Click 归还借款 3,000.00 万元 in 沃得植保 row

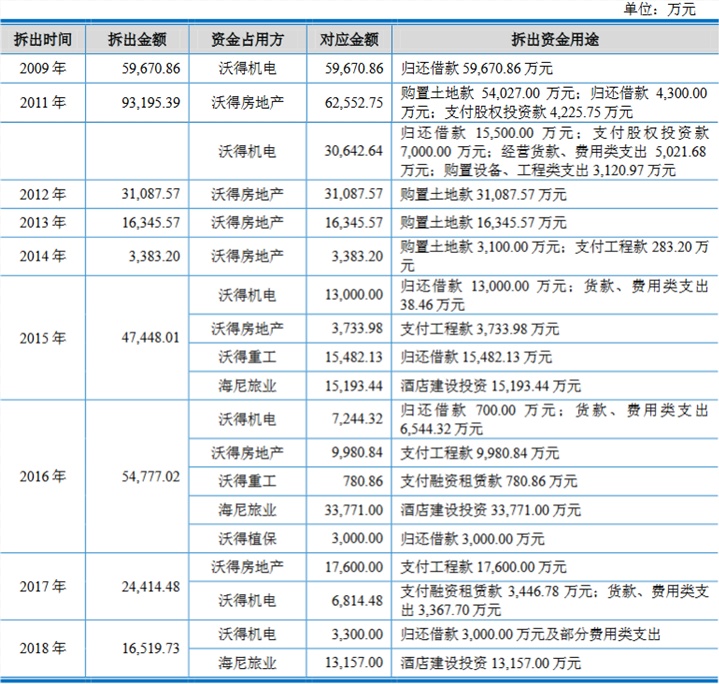click(x=473, y=538)
